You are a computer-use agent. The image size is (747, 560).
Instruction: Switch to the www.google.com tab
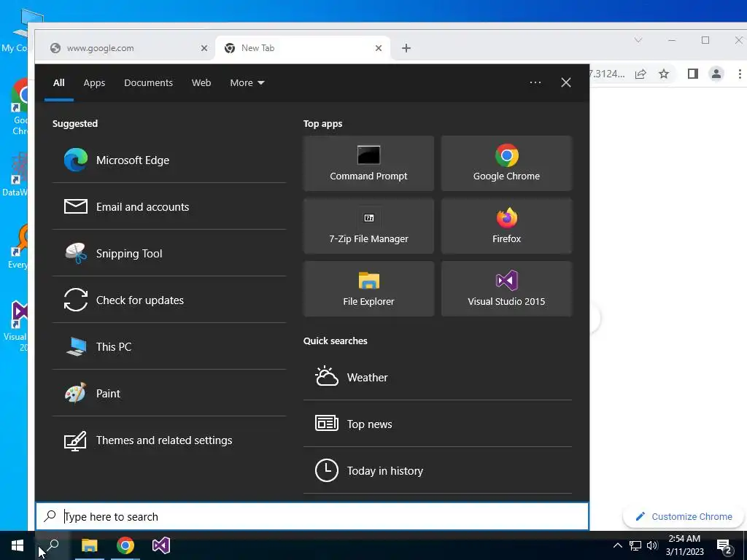(126, 48)
